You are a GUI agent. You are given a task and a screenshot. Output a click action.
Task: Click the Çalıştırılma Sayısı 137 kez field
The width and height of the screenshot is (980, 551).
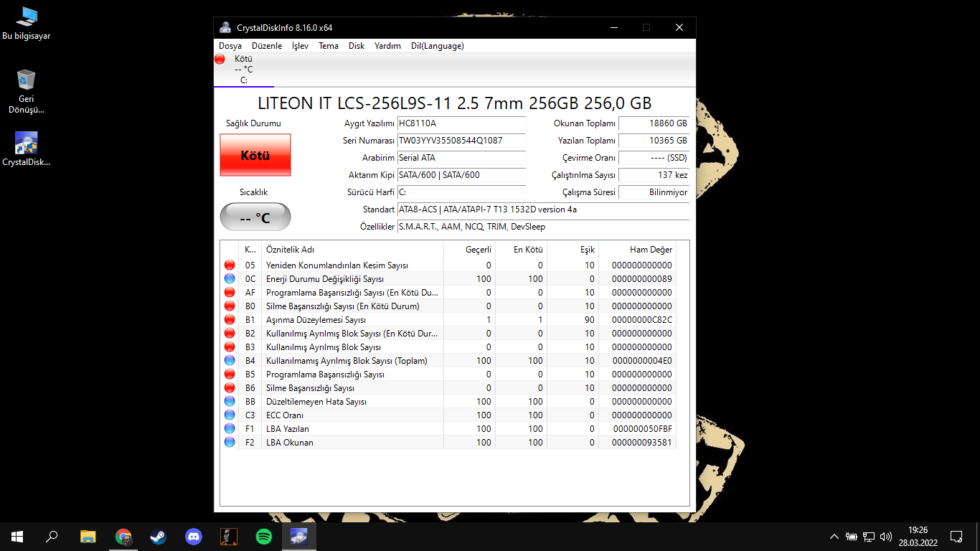[654, 175]
